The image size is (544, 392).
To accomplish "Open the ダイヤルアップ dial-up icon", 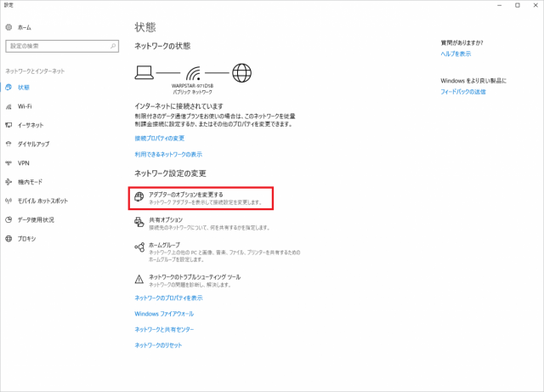I will [8, 144].
